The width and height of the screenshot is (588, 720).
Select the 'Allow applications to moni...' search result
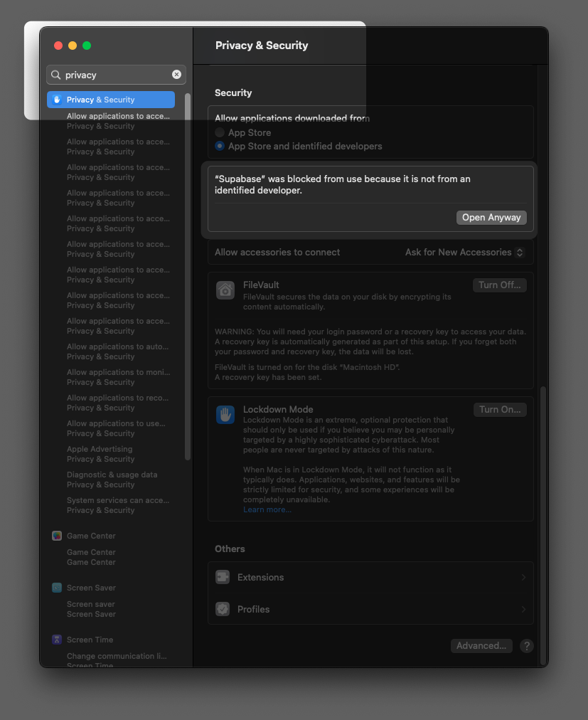(x=118, y=378)
